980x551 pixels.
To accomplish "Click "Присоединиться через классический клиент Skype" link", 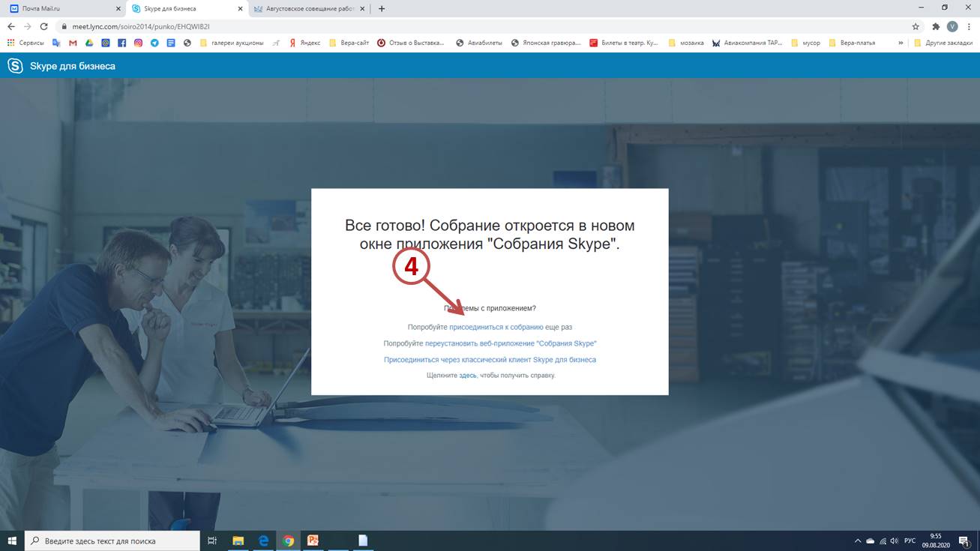I will 490,360.
